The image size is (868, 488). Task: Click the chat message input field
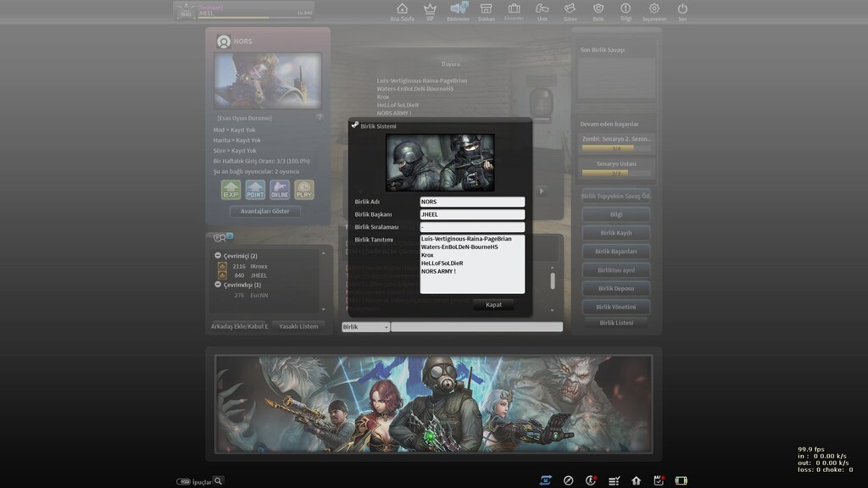point(476,327)
